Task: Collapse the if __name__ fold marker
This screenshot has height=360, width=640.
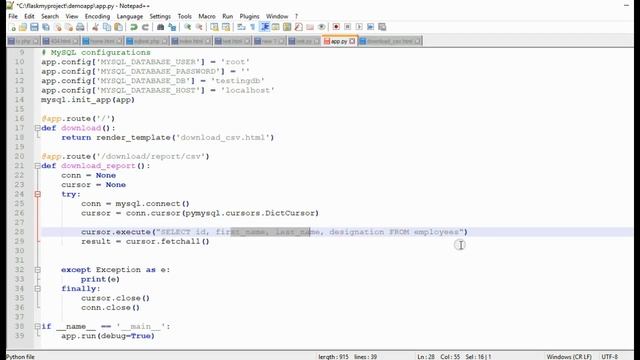Action: [x=38, y=327]
